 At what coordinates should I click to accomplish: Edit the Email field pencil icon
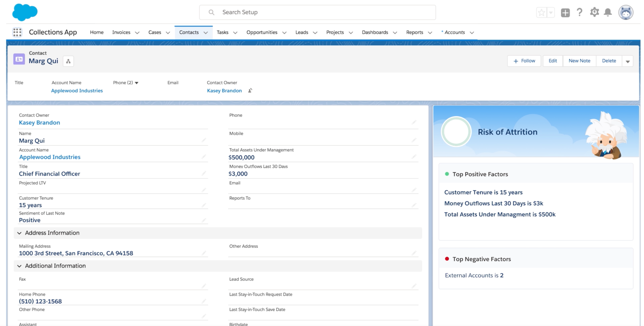414,190
